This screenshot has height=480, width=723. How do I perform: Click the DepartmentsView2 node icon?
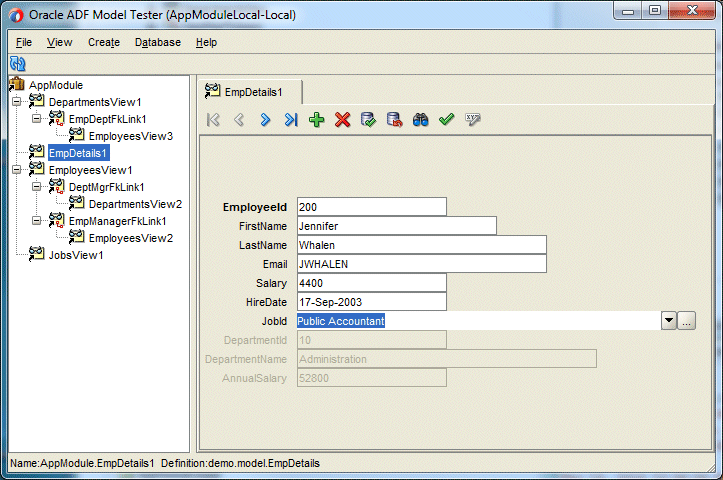(77, 202)
